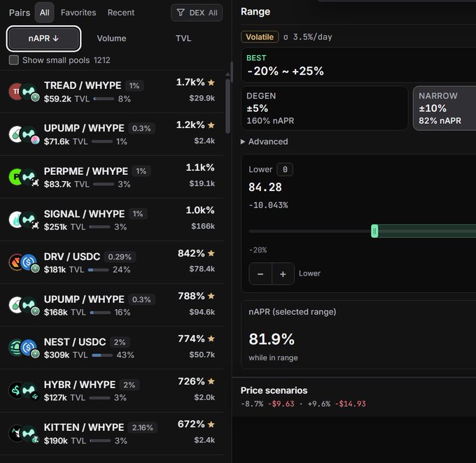Click the 1% fee tag on TREAD / WHYPE
Image resolution: width=476 pixels, height=463 pixels.
pos(134,86)
